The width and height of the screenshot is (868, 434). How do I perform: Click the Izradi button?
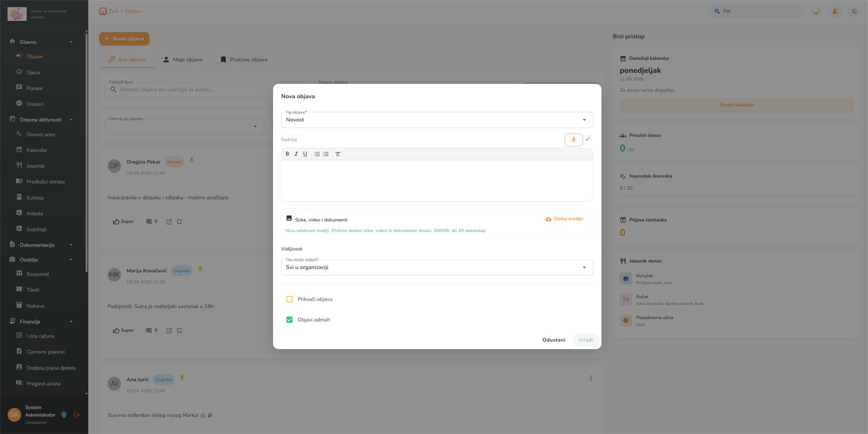tap(586, 340)
